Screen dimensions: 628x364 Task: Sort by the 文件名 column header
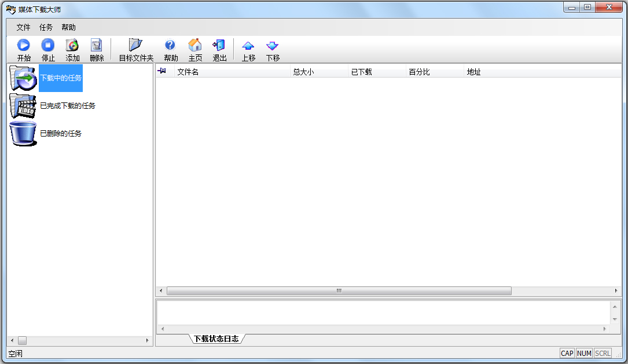pos(232,72)
